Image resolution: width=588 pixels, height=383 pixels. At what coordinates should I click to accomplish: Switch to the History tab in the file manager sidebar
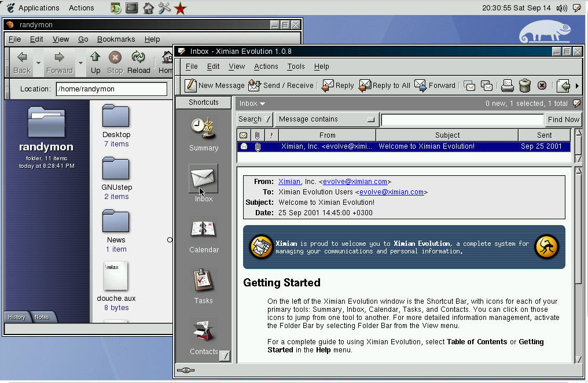(x=17, y=317)
